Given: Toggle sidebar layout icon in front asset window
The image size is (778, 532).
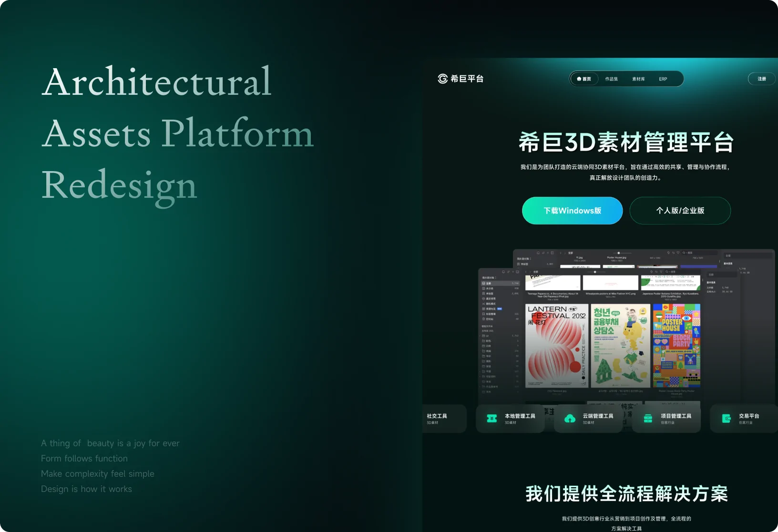Looking at the screenshot, I should coord(518,272).
